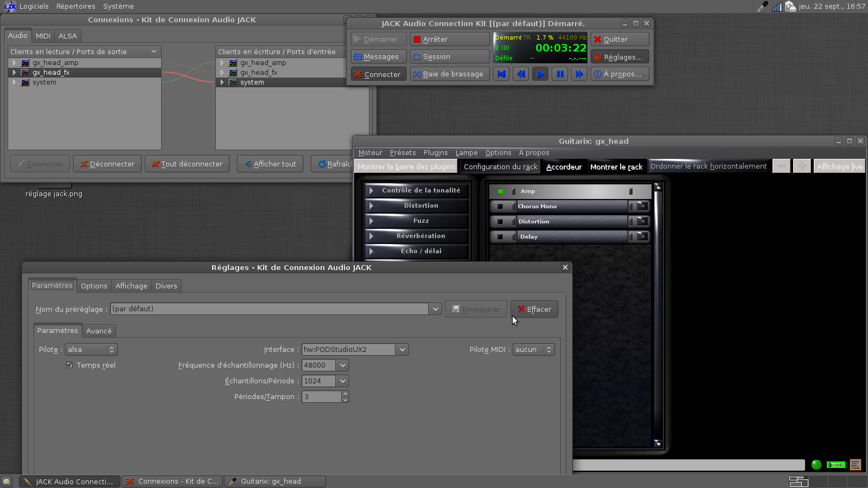Open the Présets menu in Guitarix
868x488 pixels.
point(403,153)
